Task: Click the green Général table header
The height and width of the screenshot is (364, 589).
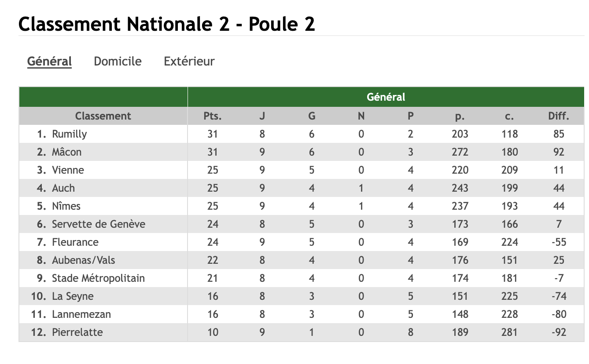Action: click(386, 97)
